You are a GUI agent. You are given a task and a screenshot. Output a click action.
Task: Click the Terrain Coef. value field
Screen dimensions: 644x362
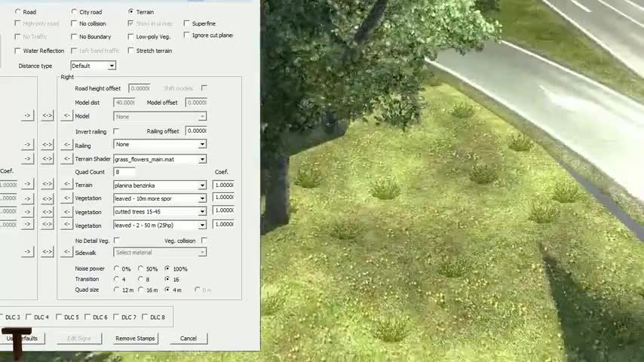[223, 185]
